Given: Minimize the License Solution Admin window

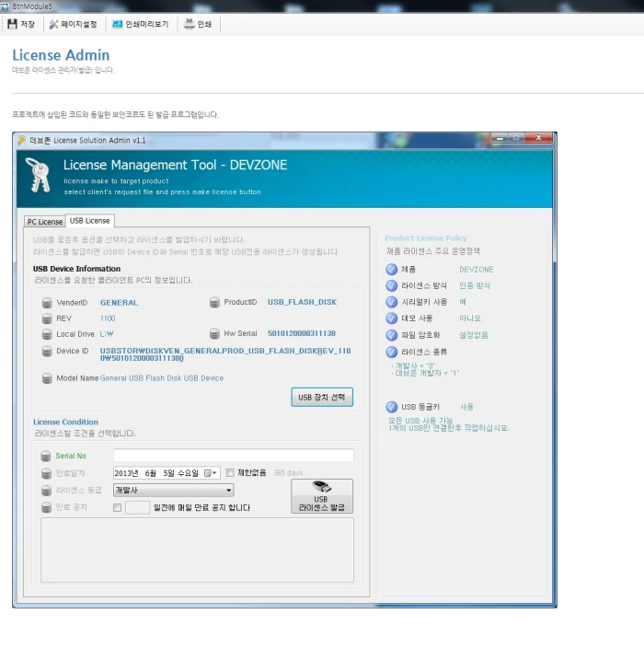Looking at the screenshot, I should point(500,138).
